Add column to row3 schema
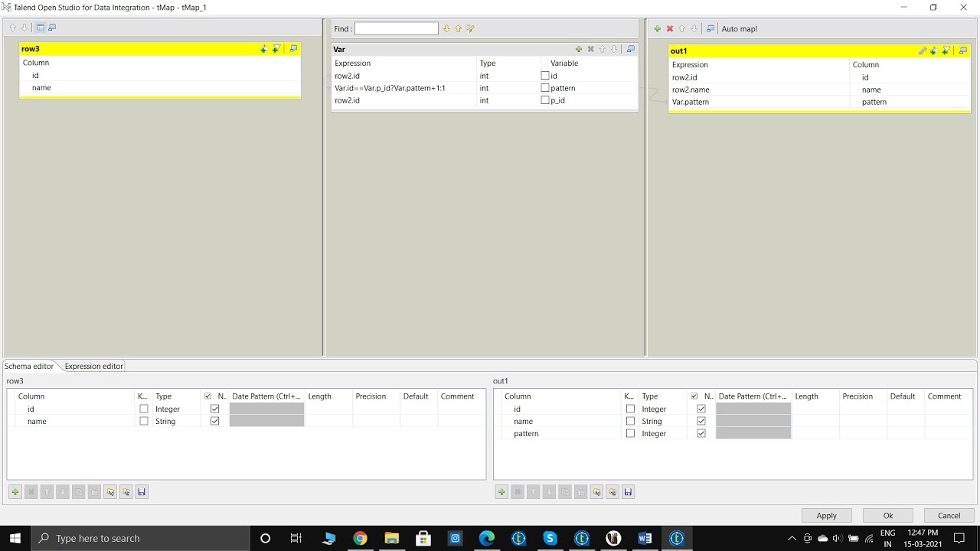The height and width of the screenshot is (551, 980). 15,492
